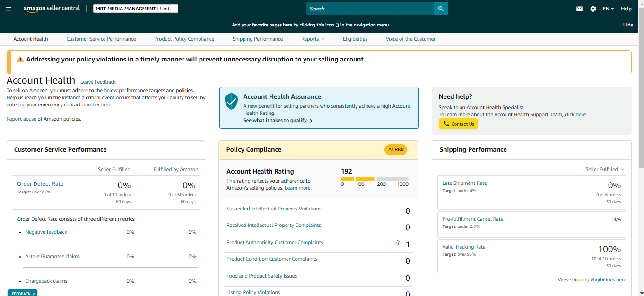Open Negative feedback metric link

pyautogui.click(x=46, y=232)
